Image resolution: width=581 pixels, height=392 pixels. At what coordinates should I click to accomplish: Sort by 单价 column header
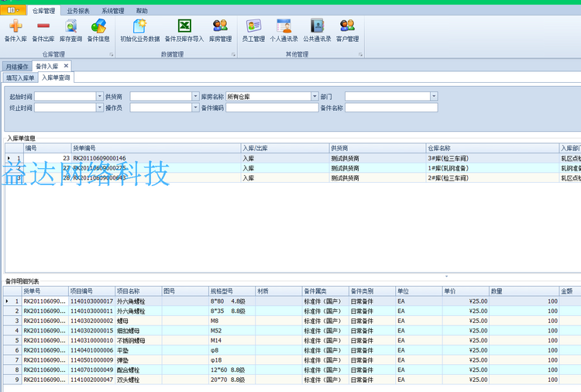pos(466,291)
